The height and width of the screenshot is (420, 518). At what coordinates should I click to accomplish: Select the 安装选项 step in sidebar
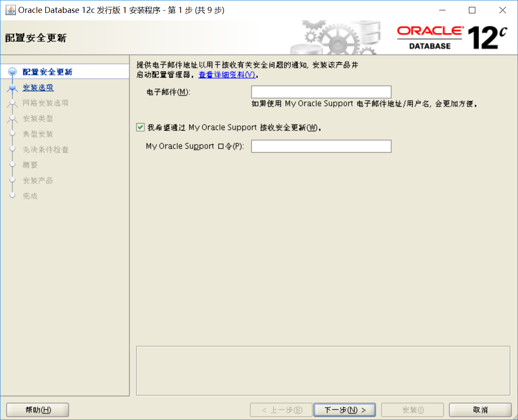38,87
